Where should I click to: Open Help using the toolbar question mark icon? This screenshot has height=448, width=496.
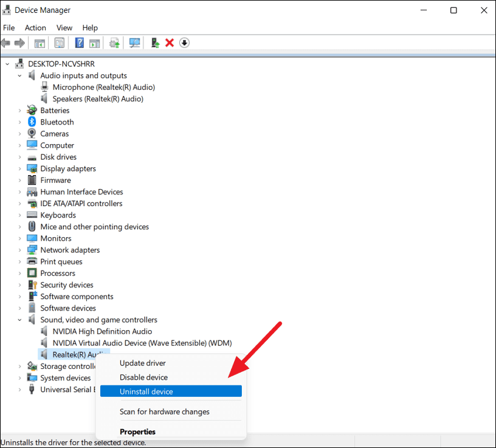(x=79, y=43)
